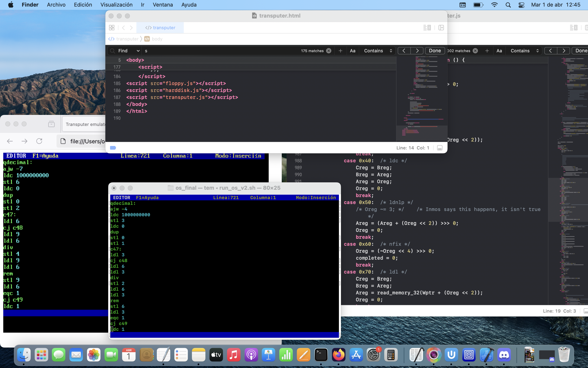
Task: Reload the Transputer emulator browser page
Action: click(39, 141)
